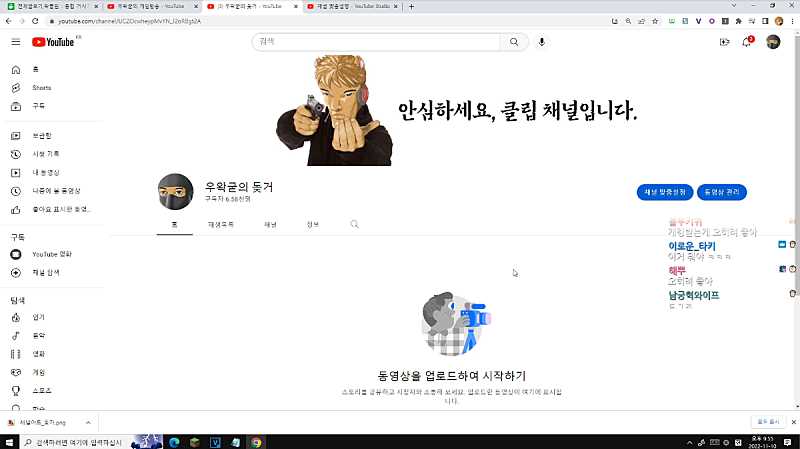The height and width of the screenshot is (449, 800).
Task: Focus the YouTube search field
Action: [x=376, y=42]
